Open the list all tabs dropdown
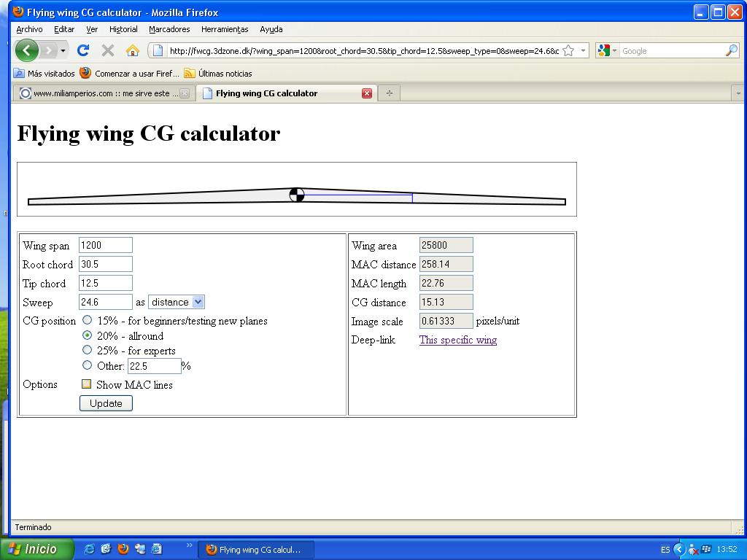The width and height of the screenshot is (747, 560). coord(738,93)
